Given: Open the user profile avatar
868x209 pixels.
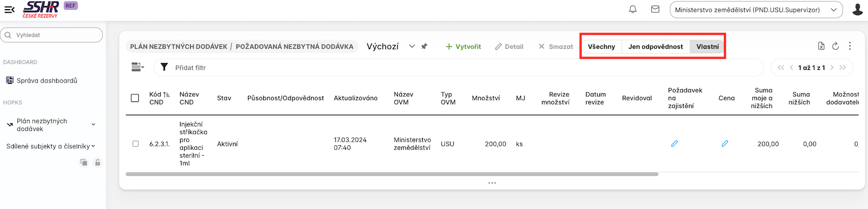Looking at the screenshot, I should pyautogui.click(x=857, y=9).
